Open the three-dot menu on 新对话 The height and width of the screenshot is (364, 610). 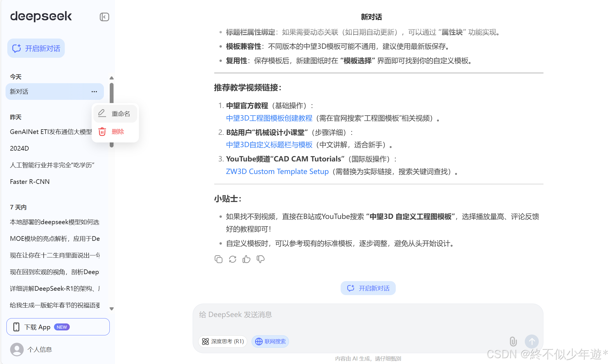click(94, 92)
